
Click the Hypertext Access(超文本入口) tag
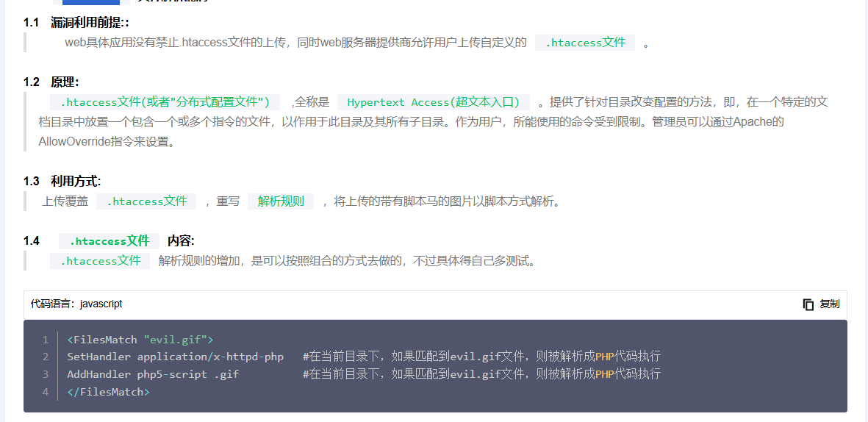pyautogui.click(x=433, y=102)
